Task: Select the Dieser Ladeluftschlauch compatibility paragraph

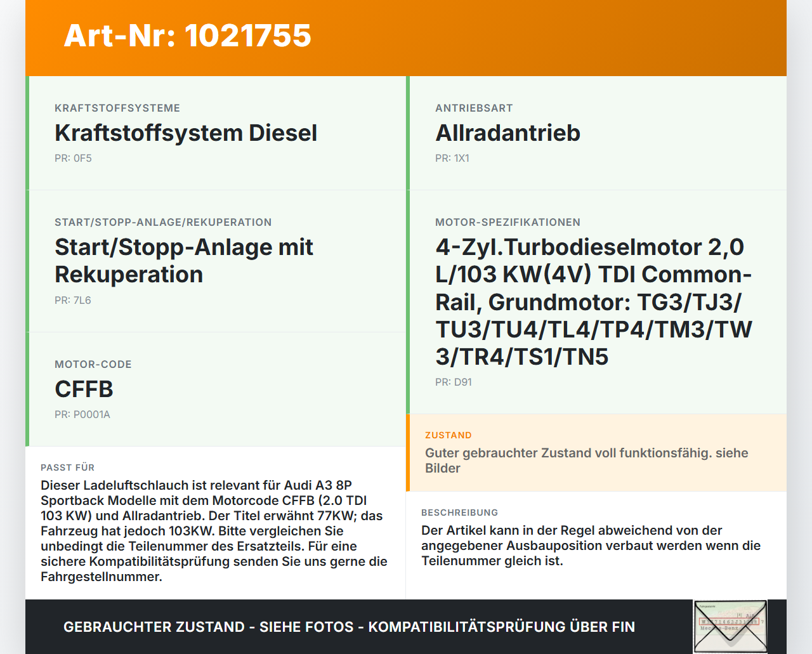Action: tap(214, 531)
